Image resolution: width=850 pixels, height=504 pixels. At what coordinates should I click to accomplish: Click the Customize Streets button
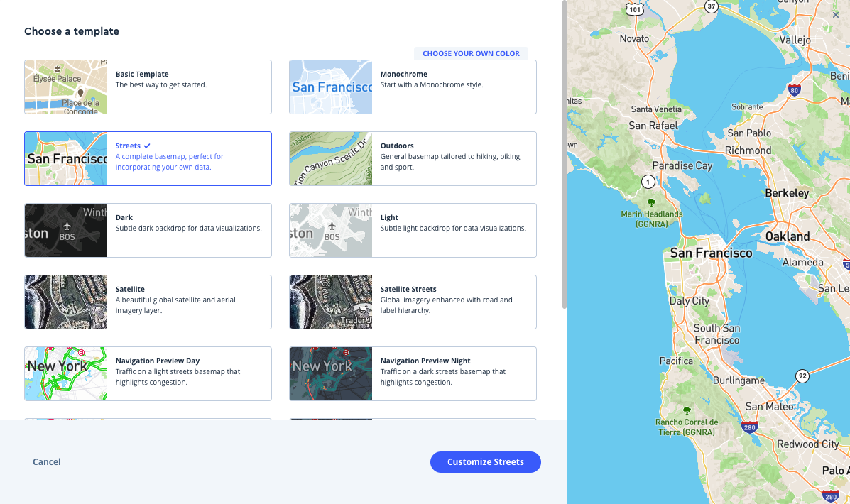(x=485, y=461)
